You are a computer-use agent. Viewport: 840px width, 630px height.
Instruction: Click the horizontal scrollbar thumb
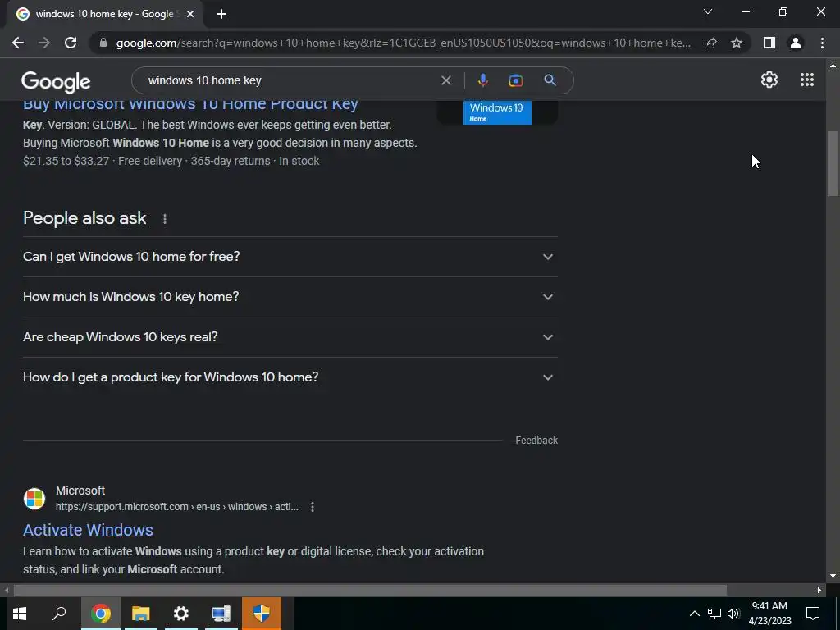click(370, 590)
